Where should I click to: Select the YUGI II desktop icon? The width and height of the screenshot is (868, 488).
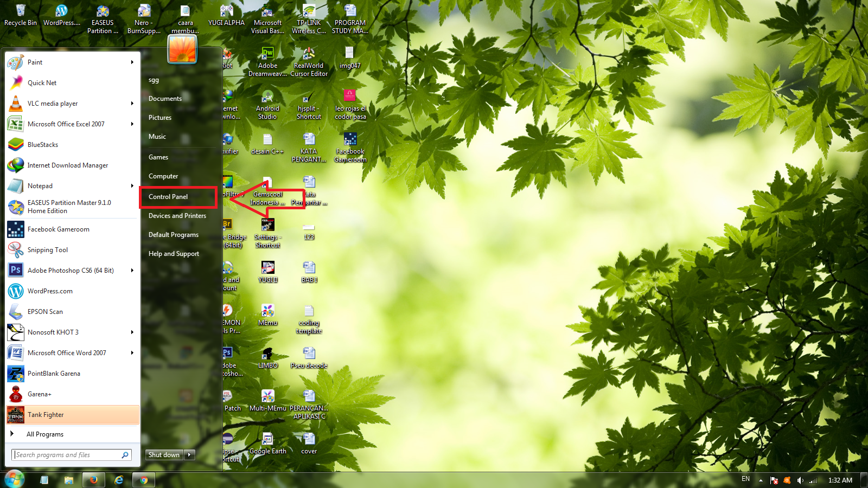pos(267,272)
